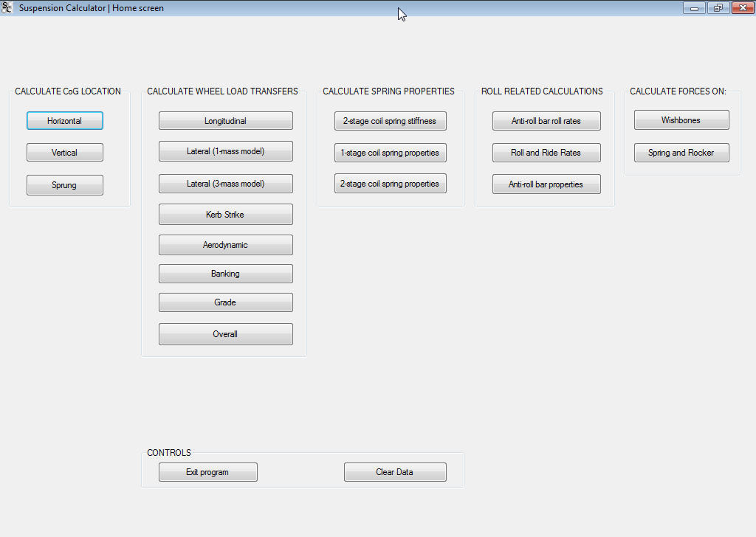This screenshot has width=756, height=537.
Task: Calculate forces on Spring and Rocker
Action: (681, 153)
